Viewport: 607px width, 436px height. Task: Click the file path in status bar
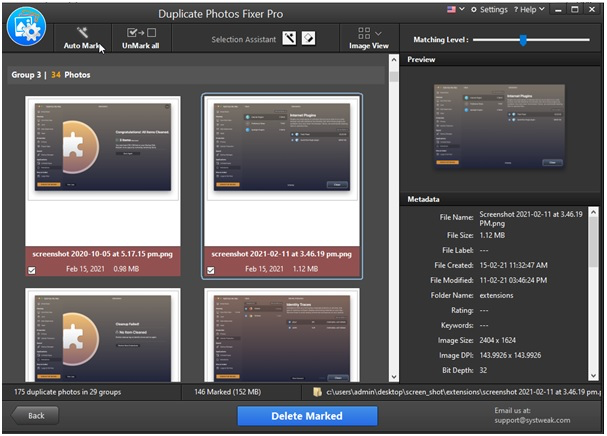point(463,392)
